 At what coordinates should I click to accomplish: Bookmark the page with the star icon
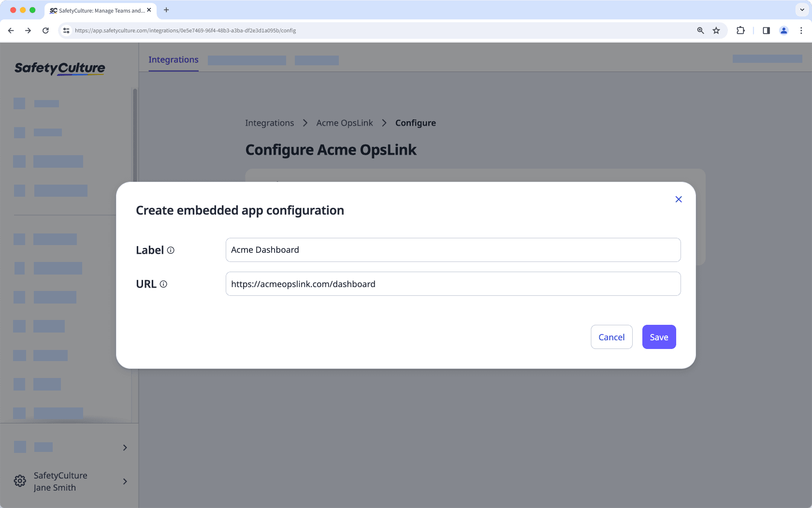pos(716,30)
